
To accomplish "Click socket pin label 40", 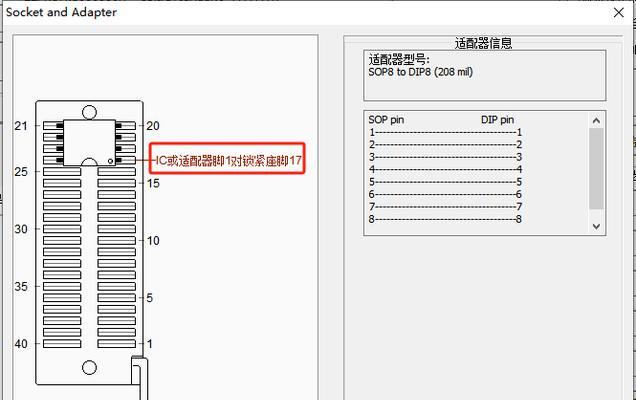I will point(21,344).
